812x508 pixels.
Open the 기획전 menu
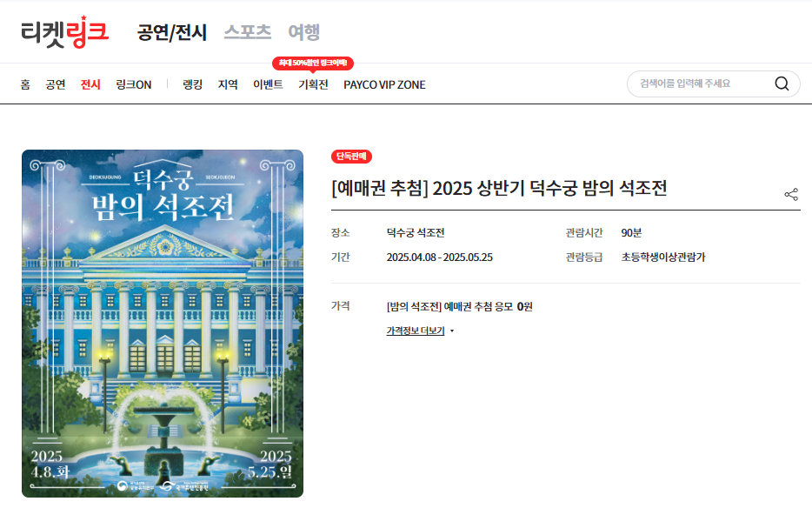coord(313,84)
